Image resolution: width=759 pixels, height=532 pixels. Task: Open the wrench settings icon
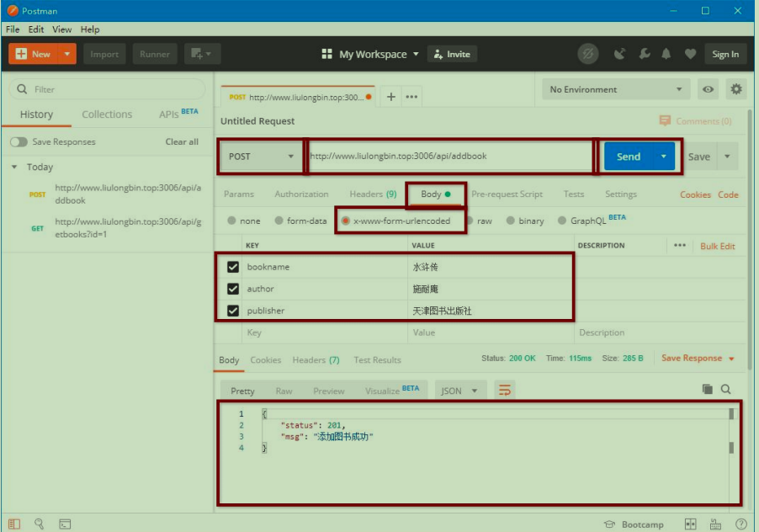click(x=645, y=54)
